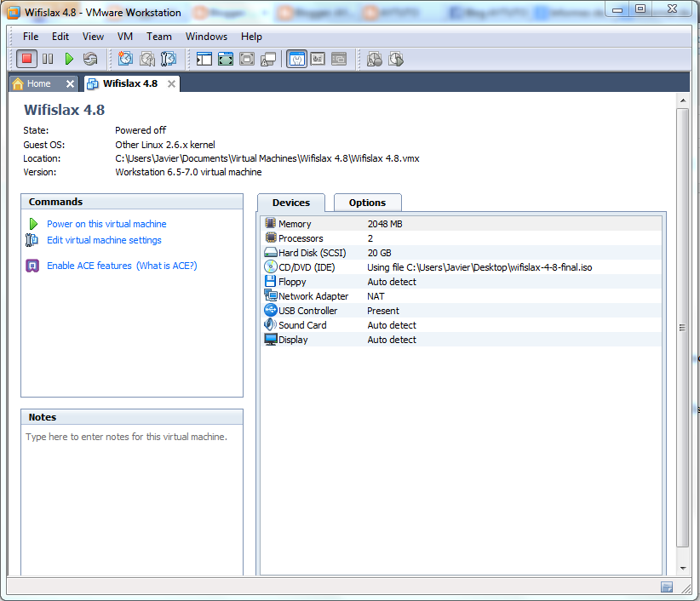
Task: Close the Home tab
Action: click(70, 84)
